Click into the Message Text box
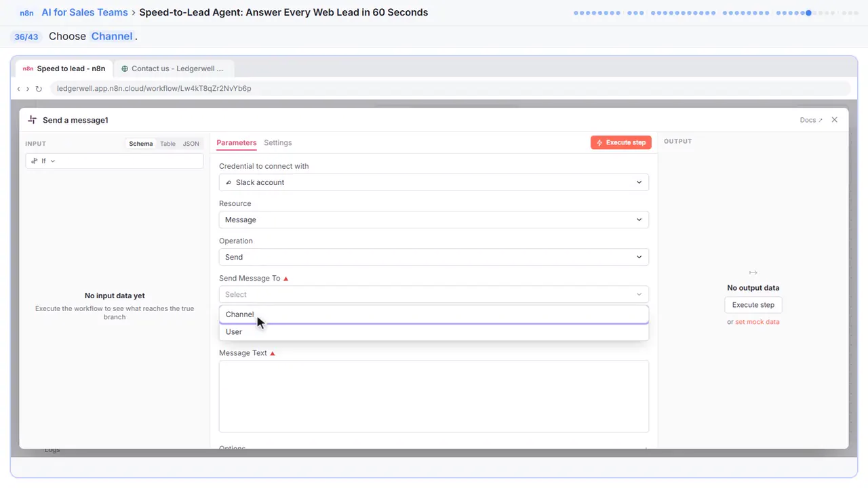The height and width of the screenshot is (488, 868). pos(434,396)
